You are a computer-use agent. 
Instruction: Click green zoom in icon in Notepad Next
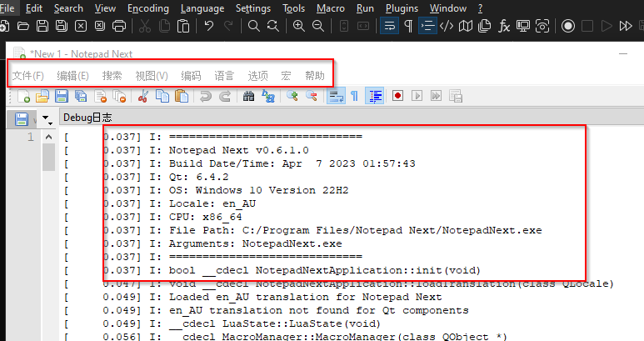292,96
